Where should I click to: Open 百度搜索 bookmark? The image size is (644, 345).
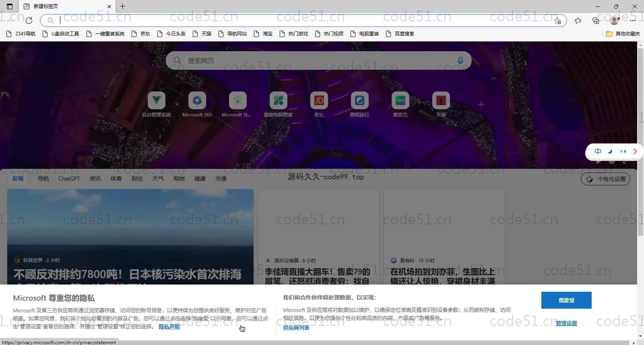click(x=400, y=34)
